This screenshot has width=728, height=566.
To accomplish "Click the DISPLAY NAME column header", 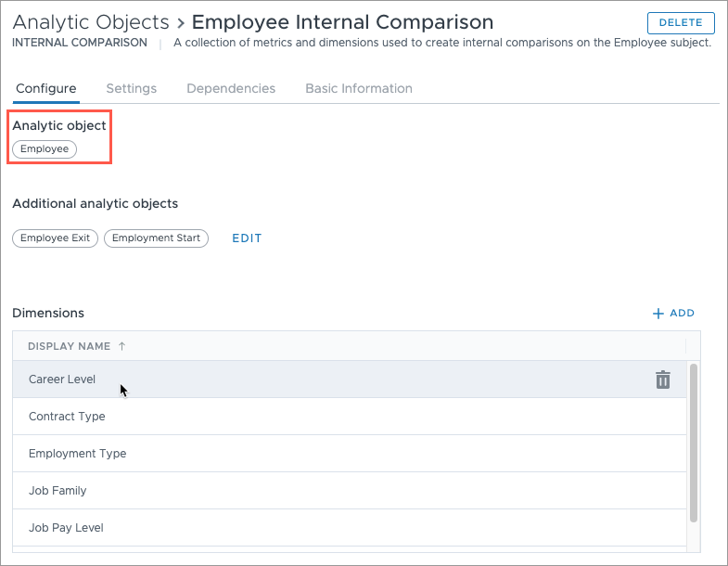I will [x=70, y=346].
